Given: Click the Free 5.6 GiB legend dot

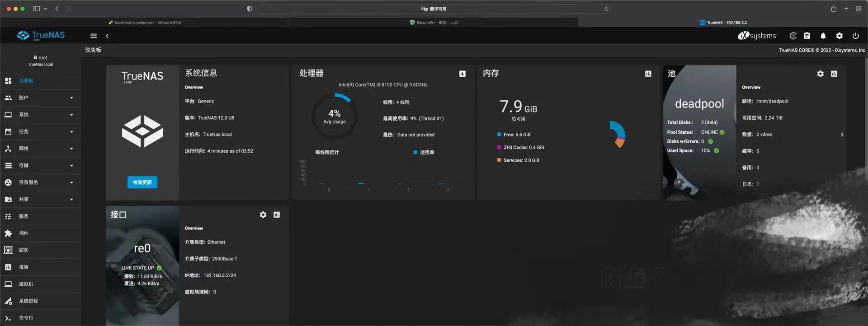Looking at the screenshot, I should (x=499, y=135).
